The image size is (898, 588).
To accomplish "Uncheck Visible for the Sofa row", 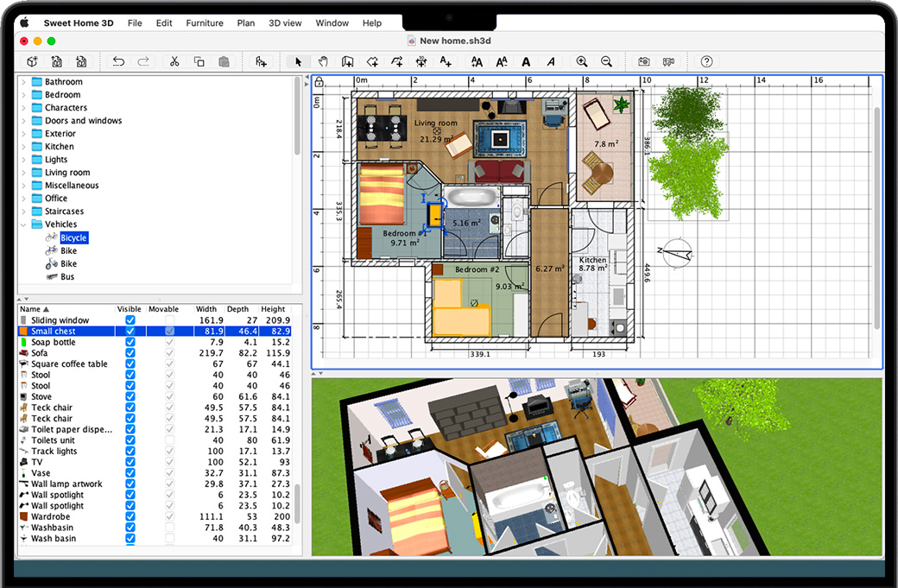I will (130, 353).
